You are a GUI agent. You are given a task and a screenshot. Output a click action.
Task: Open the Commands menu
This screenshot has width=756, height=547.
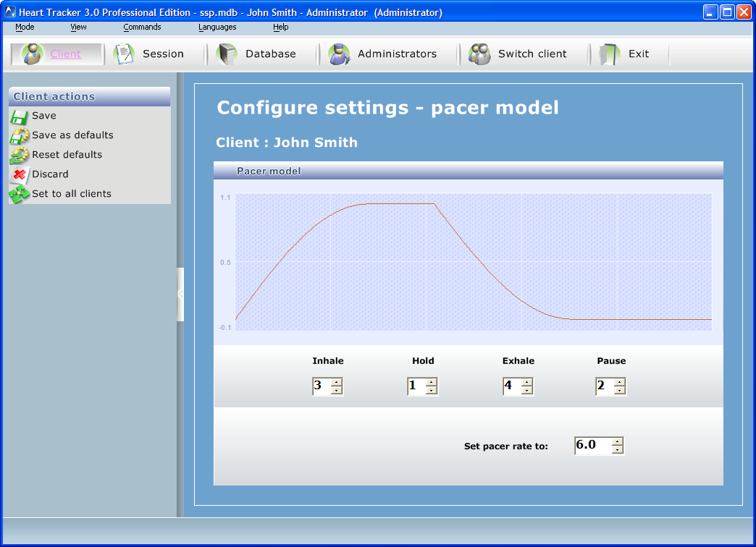(x=142, y=27)
